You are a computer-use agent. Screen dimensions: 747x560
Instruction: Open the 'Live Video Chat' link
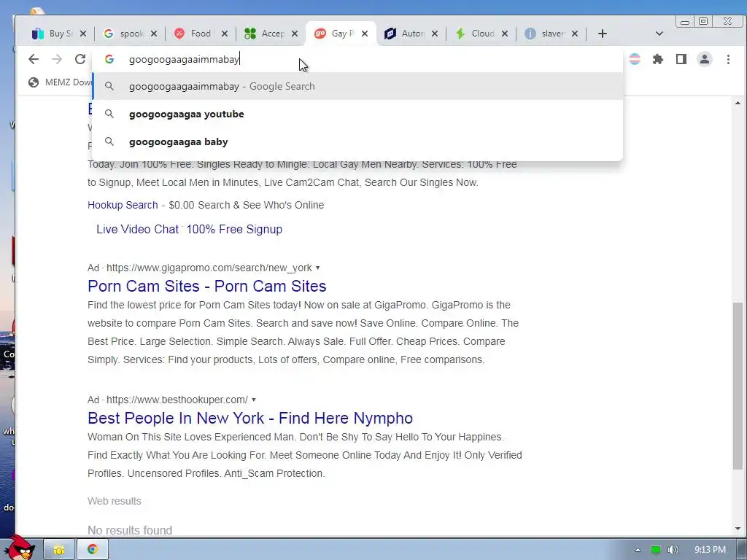click(x=137, y=229)
